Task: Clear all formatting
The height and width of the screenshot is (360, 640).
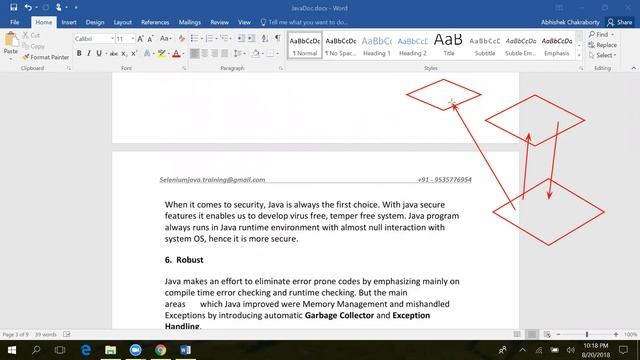Action: 182,39
